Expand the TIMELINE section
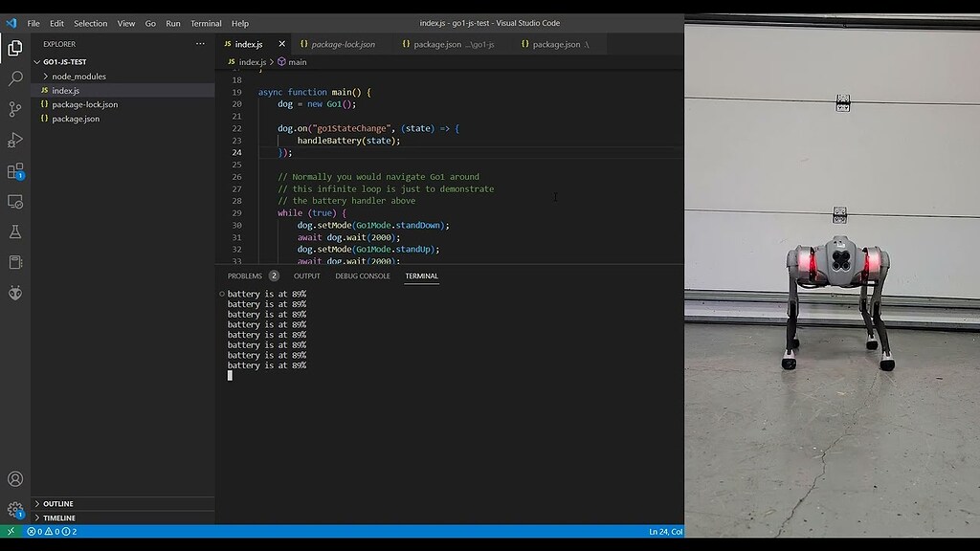This screenshot has width=980, height=551. click(57, 518)
